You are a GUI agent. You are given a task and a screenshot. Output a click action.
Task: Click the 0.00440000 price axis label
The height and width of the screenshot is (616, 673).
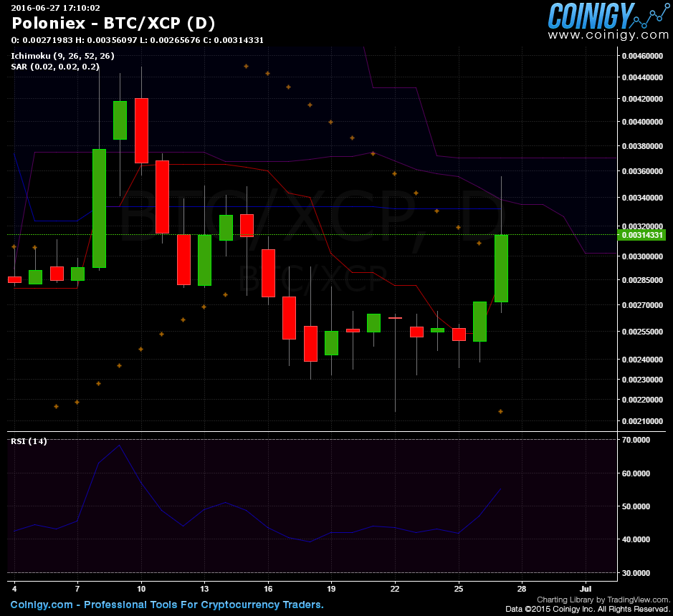coord(642,77)
